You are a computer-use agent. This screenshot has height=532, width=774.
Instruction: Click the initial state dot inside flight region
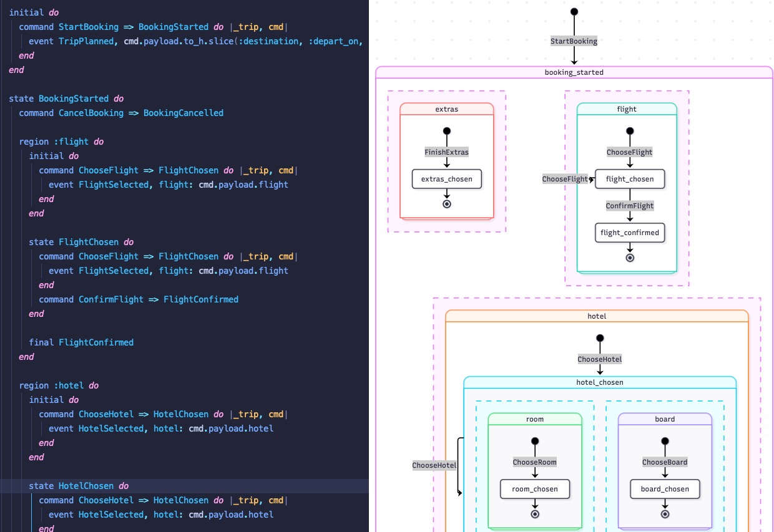630,131
